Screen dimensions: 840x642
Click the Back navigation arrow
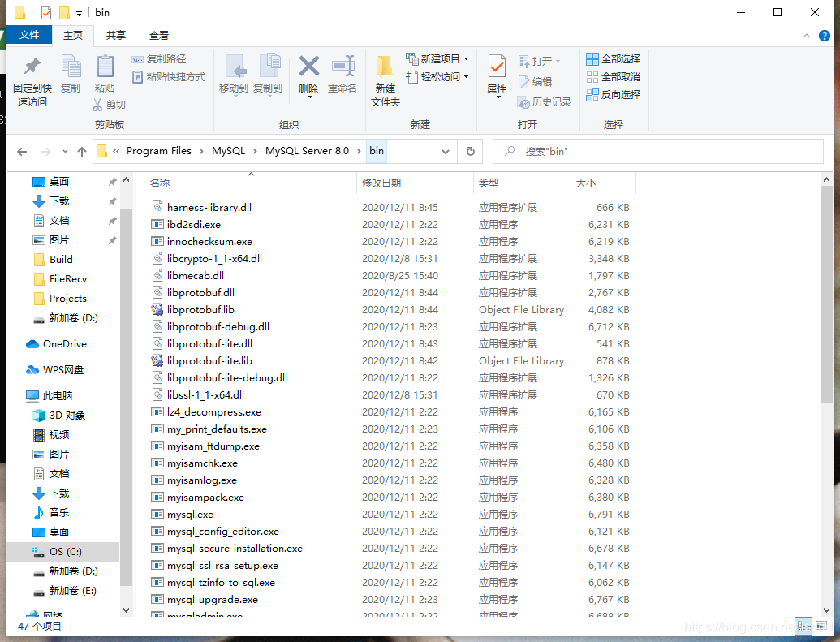coord(22,152)
